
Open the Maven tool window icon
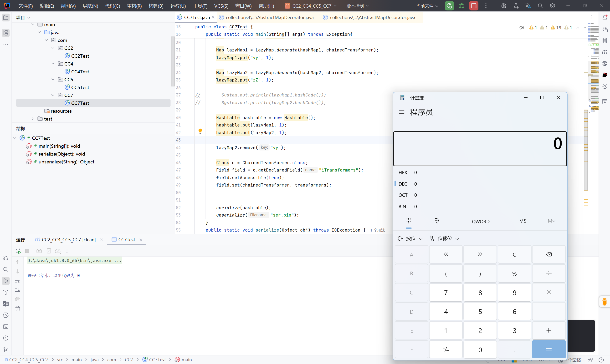click(605, 52)
